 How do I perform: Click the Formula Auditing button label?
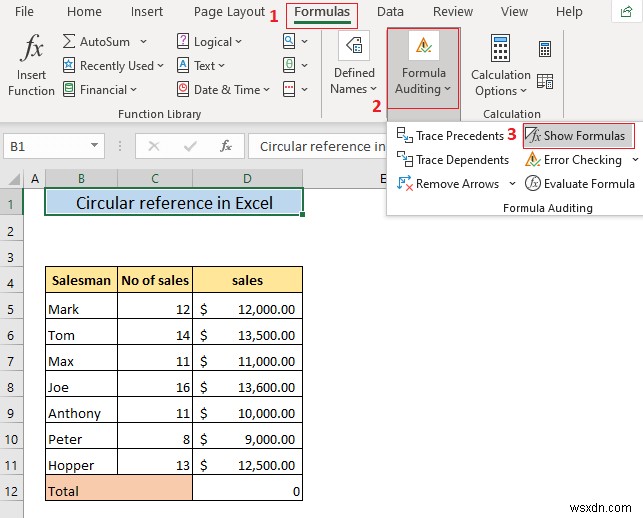click(423, 81)
